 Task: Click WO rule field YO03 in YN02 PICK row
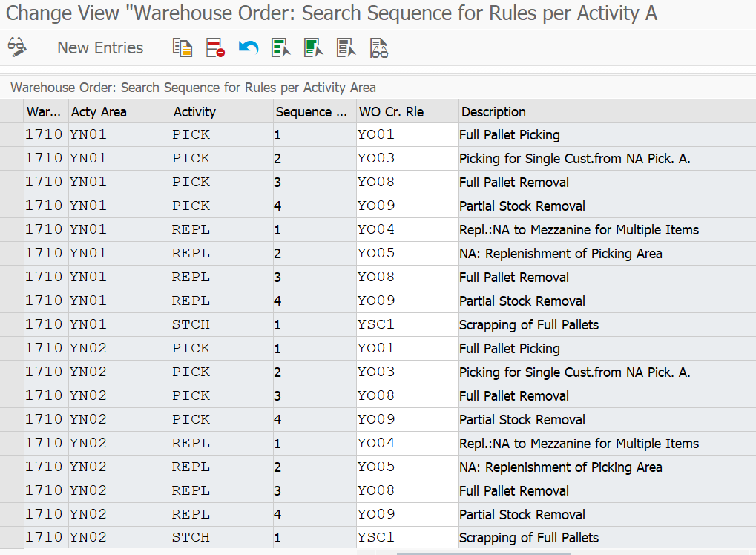[x=407, y=372]
